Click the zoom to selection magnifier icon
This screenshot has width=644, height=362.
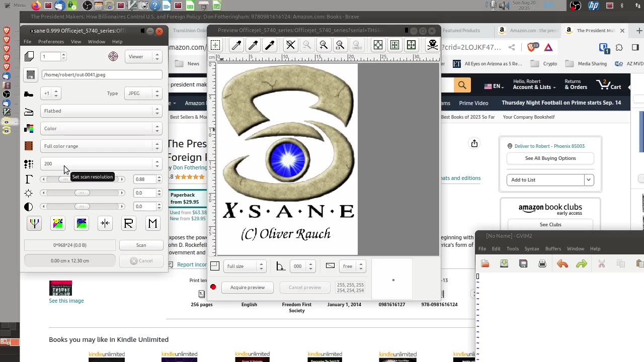(340, 45)
